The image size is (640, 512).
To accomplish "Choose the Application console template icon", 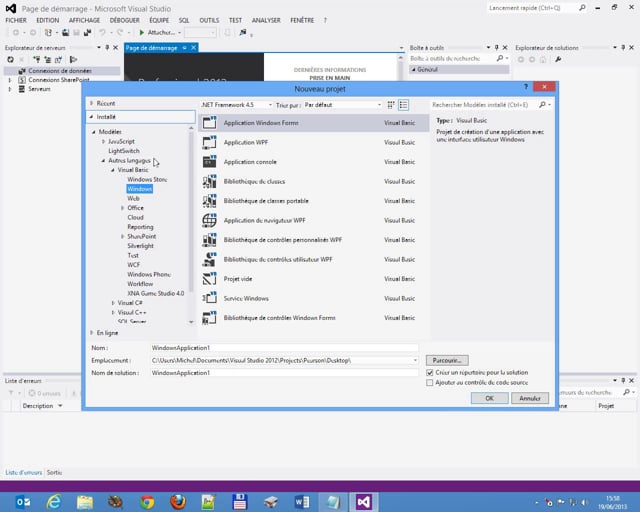I will pos(209,162).
